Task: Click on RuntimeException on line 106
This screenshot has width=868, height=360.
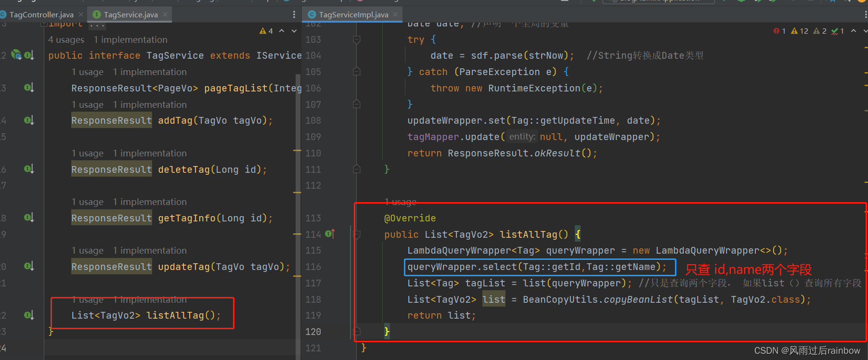Action: [534, 88]
